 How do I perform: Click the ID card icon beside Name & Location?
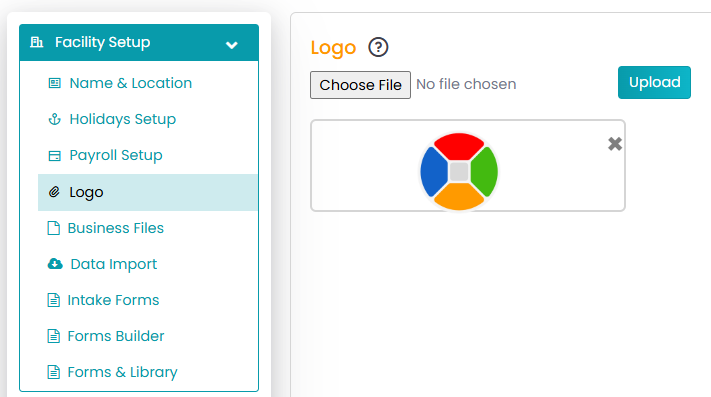(54, 83)
